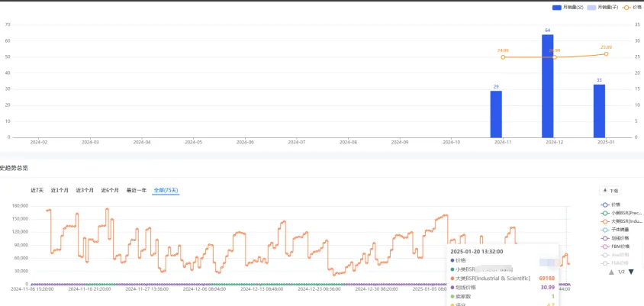Toggle the 价格 legend in top chart
The image size is (644, 306).
pos(632,8)
